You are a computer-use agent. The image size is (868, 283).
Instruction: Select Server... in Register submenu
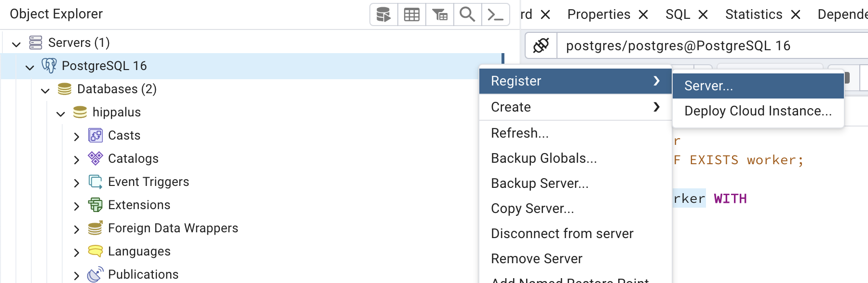tap(758, 86)
